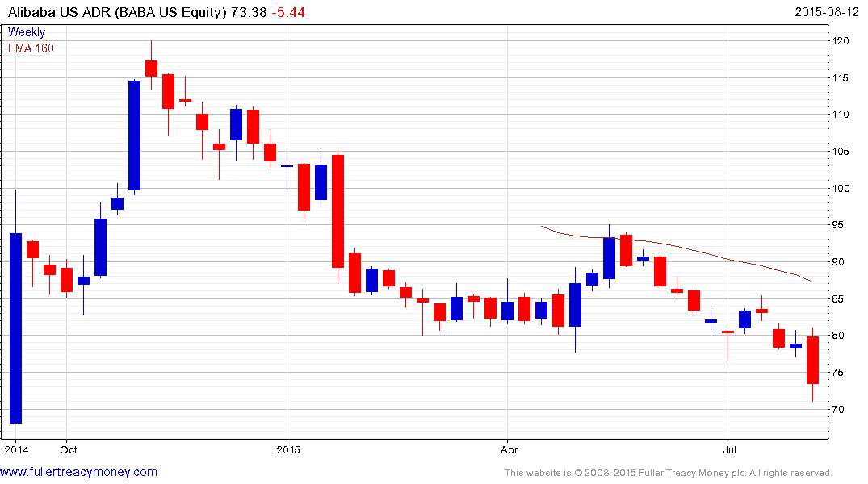Image resolution: width=868 pixels, height=484 pixels.
Task: Click the www.fullertreacymoney.com link
Action: (x=78, y=473)
